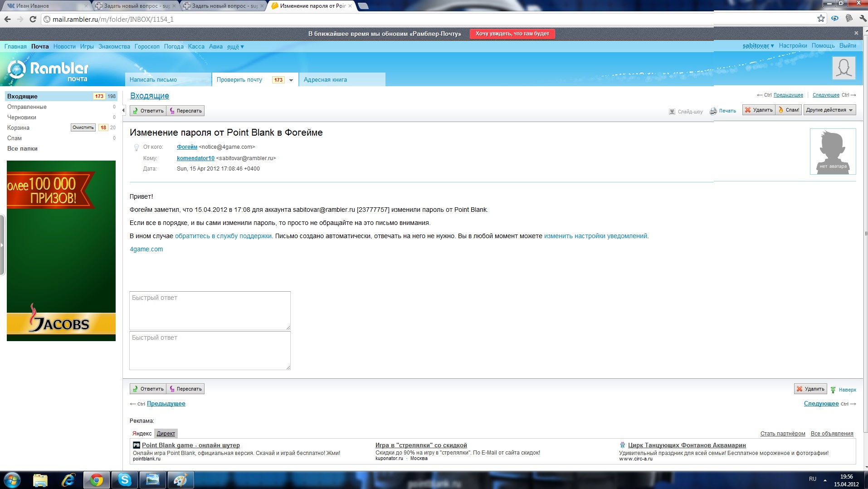Open the Написать письмо tab
The width and height of the screenshot is (868, 489).
pyautogui.click(x=168, y=79)
